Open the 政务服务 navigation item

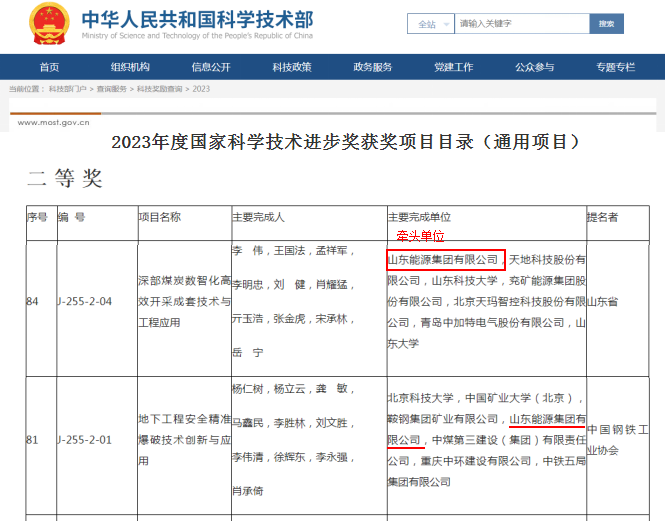[373, 67]
